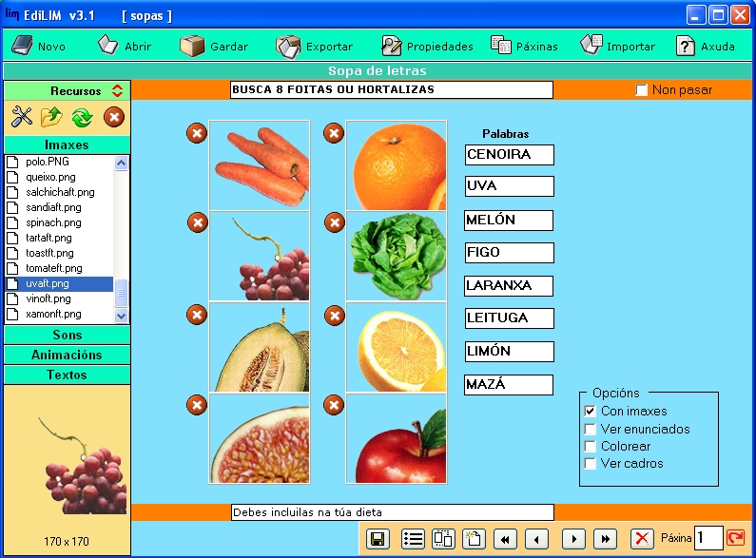Expand the Recursos panel arrows
Screen dimensions: 756x558
coord(117,91)
